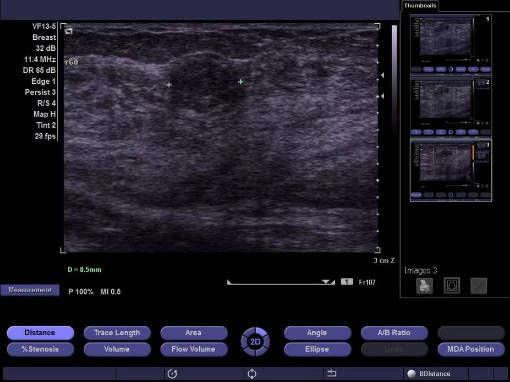Click the image flip icon at top-left of scan

click(69, 31)
